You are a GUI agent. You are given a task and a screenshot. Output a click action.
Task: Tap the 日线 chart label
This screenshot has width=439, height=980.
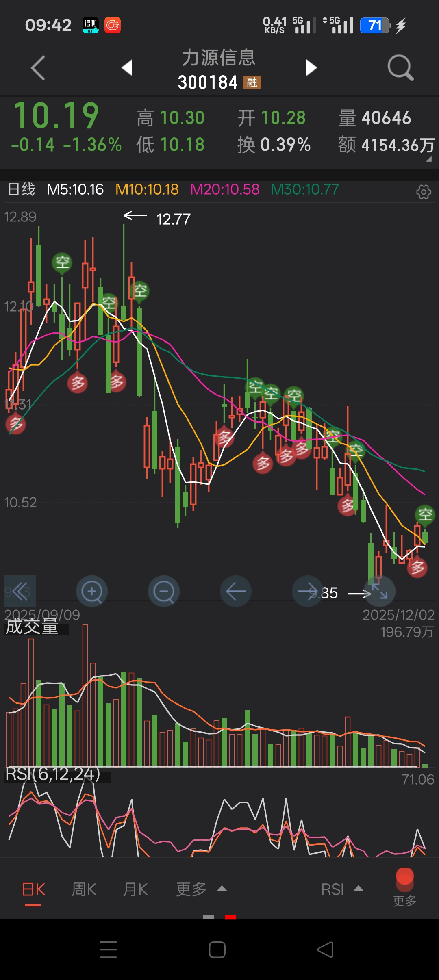[22, 189]
